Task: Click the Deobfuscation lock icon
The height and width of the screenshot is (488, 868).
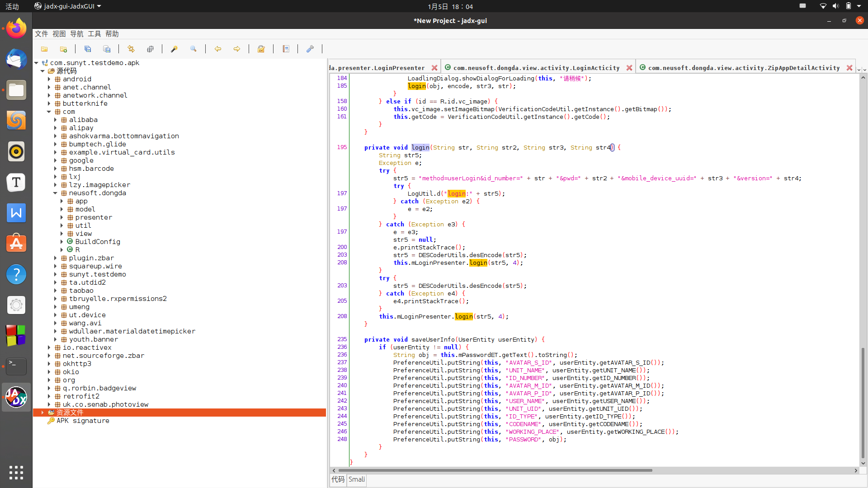Action: (x=261, y=49)
